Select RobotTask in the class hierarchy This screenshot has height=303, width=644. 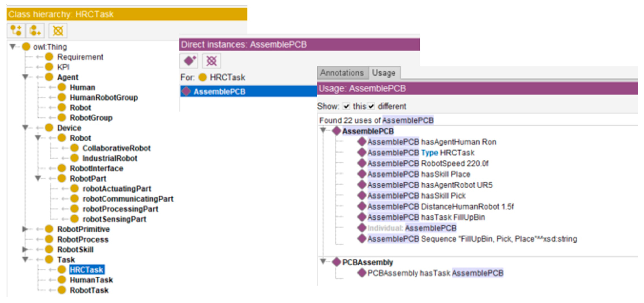click(89, 290)
